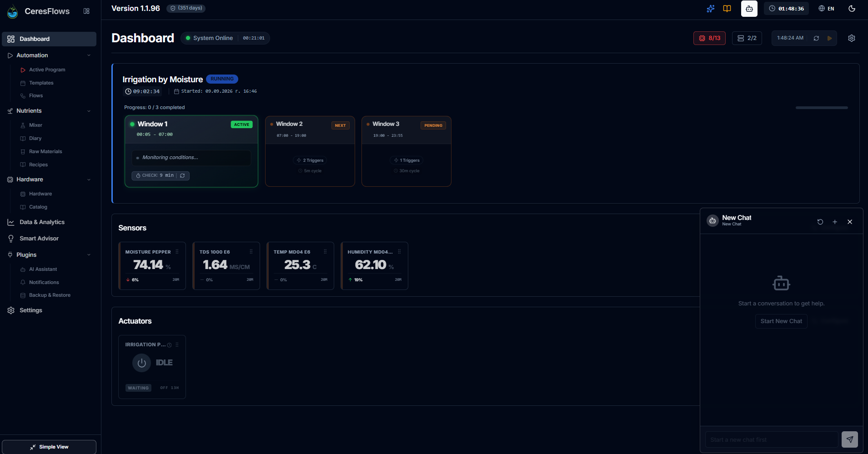Open the EN language selector

pyautogui.click(x=827, y=9)
